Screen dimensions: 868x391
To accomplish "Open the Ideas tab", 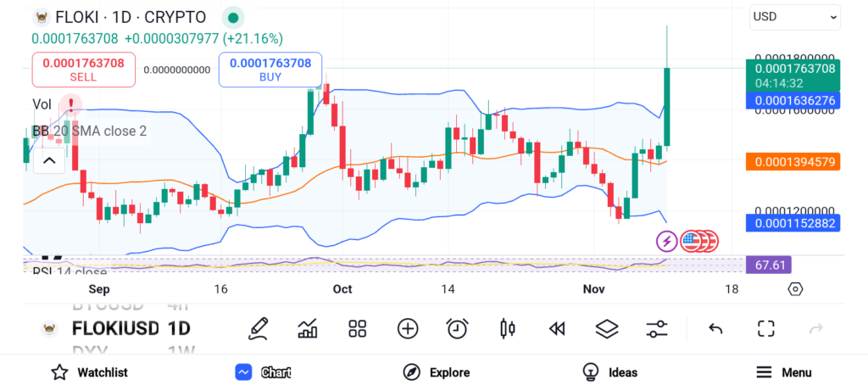I will 609,372.
